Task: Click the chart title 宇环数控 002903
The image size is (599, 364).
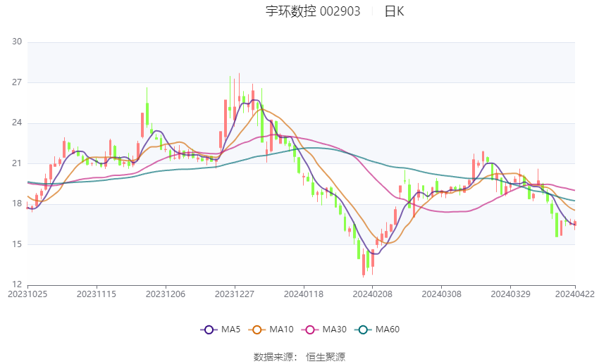Action: 313,11
